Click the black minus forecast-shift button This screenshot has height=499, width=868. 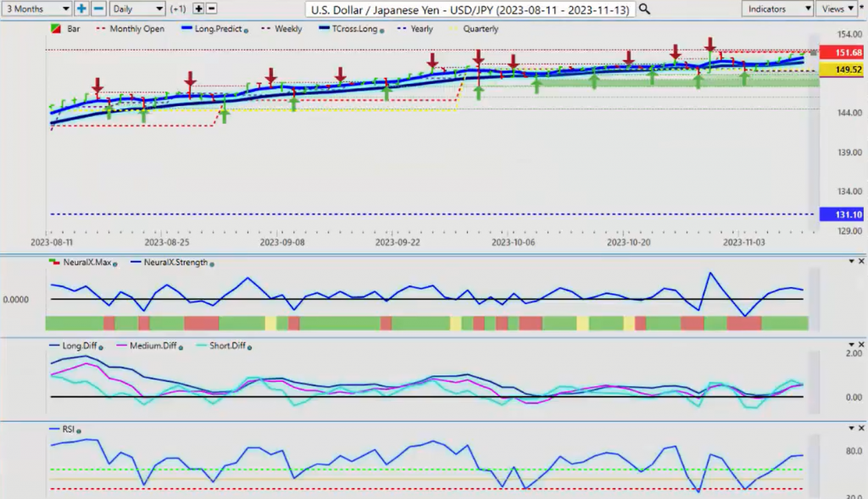211,8
